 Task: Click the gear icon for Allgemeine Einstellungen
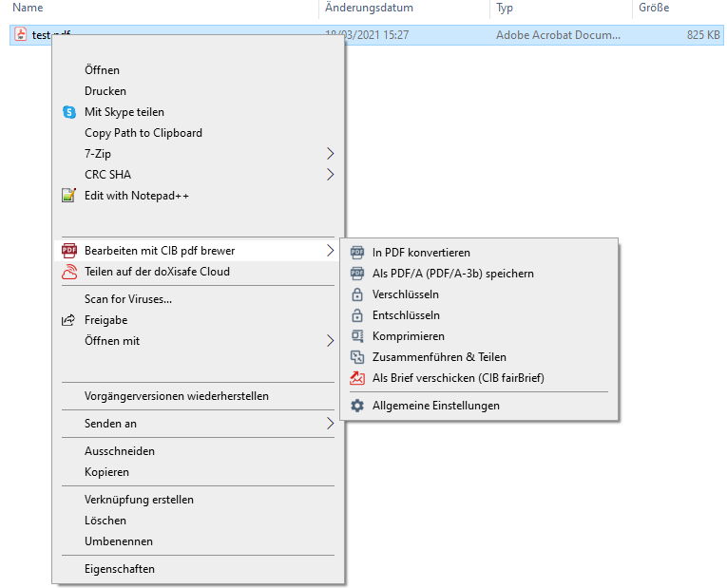click(x=357, y=406)
